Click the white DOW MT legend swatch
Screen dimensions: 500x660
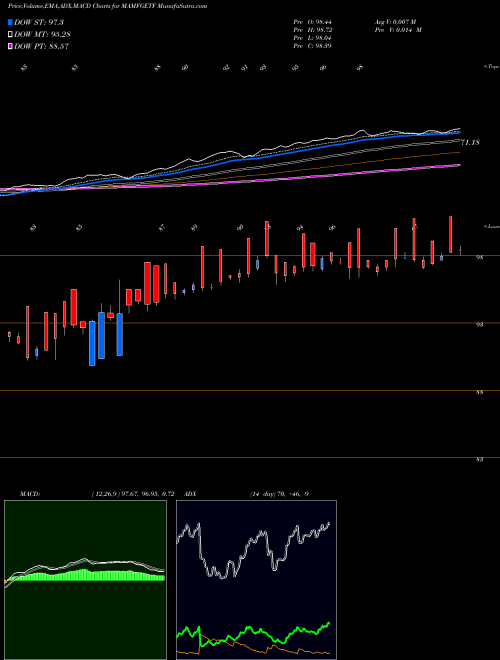click(x=10, y=35)
